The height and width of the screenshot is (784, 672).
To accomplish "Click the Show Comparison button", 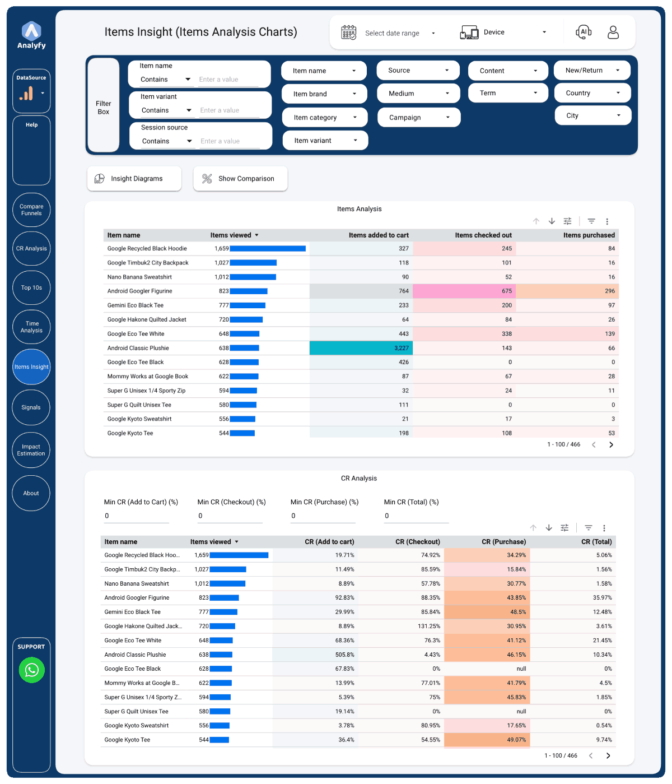I will click(240, 179).
